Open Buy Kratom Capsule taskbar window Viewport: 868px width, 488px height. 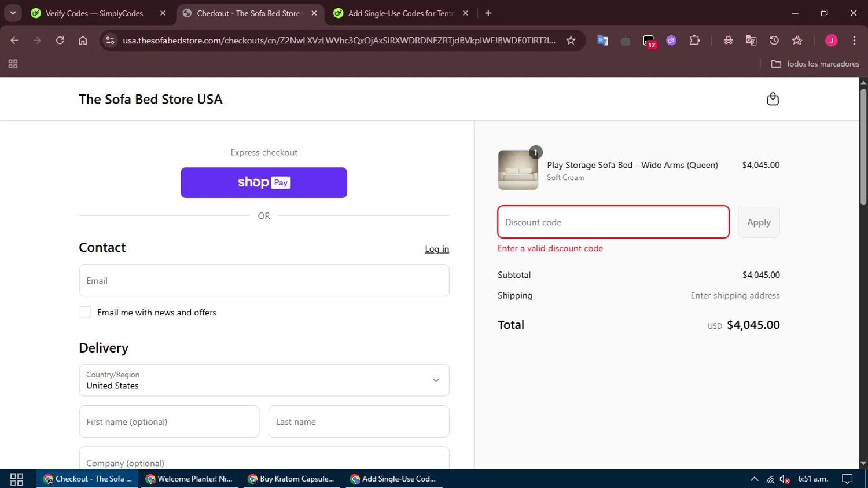[x=291, y=479]
